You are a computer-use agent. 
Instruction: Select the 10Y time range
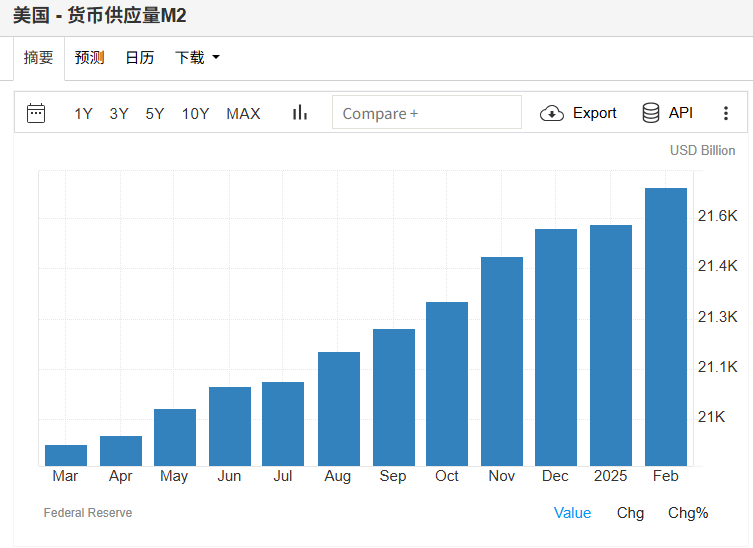point(195,114)
